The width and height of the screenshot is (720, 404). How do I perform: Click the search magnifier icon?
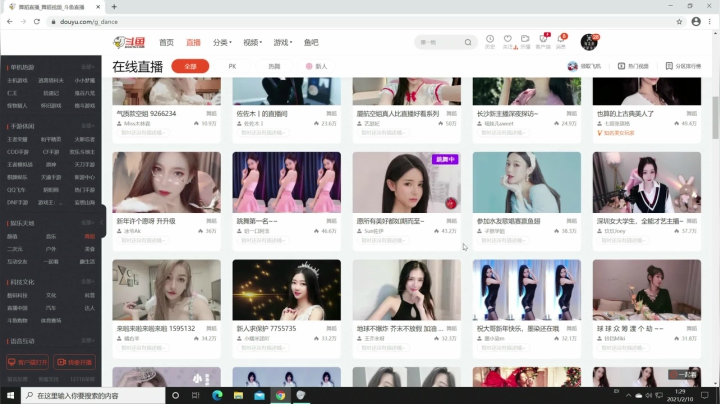tap(468, 42)
